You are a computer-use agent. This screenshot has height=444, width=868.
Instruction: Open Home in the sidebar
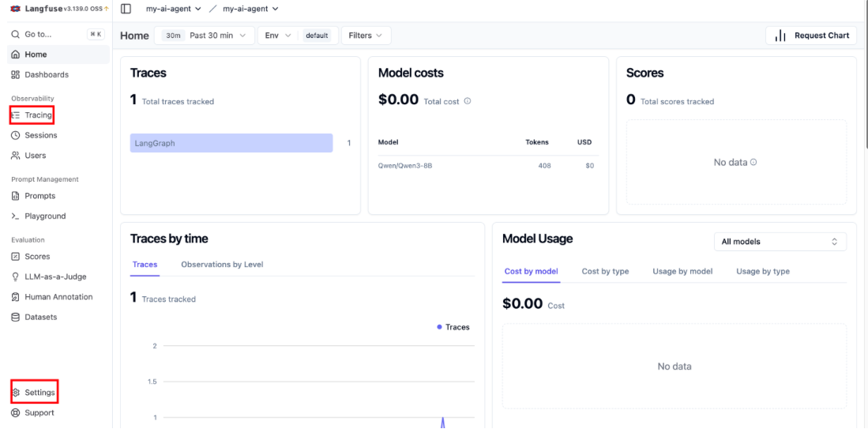58,55
